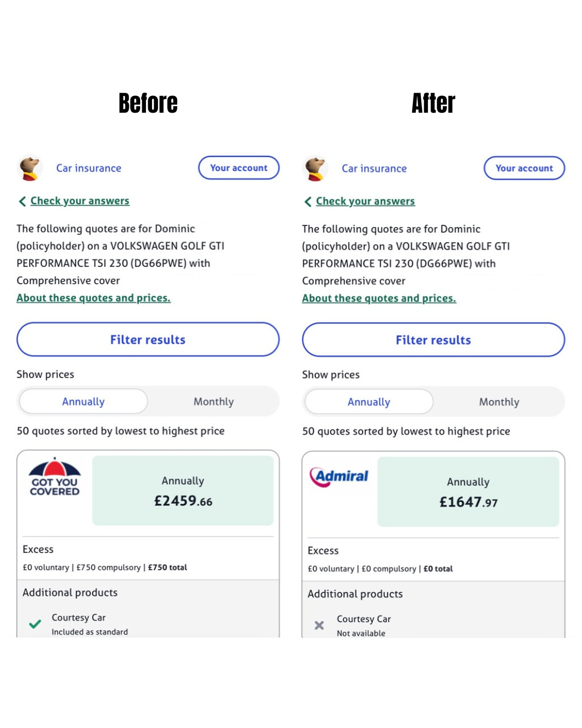582x728 pixels.
Task: Open Filter results in Before panel
Action: tap(148, 340)
